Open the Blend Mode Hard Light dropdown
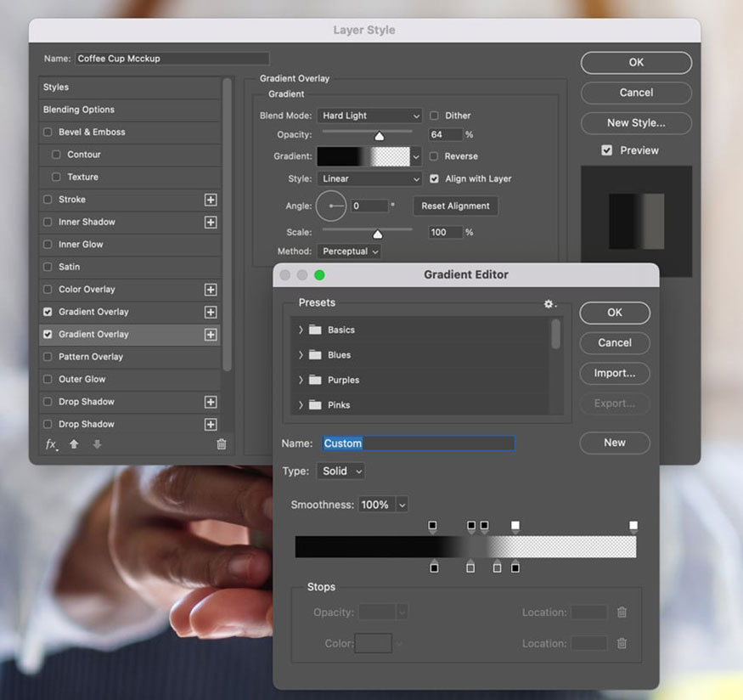 [x=369, y=116]
